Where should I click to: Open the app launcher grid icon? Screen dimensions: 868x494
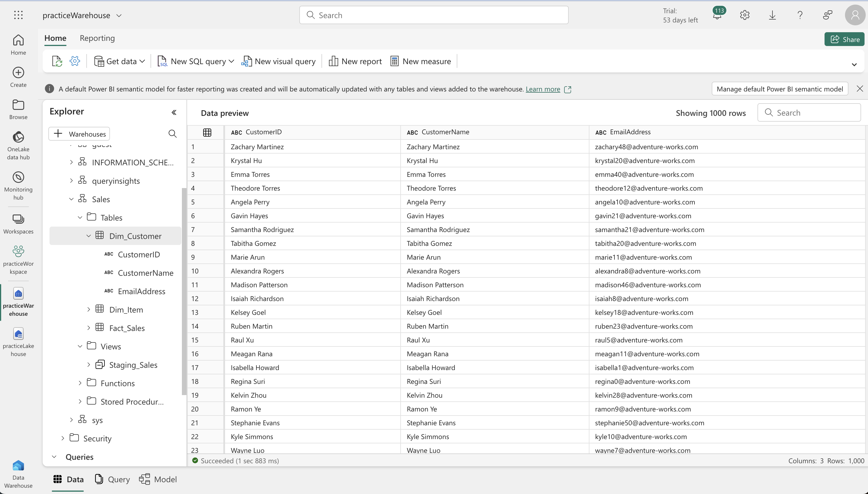(x=18, y=15)
